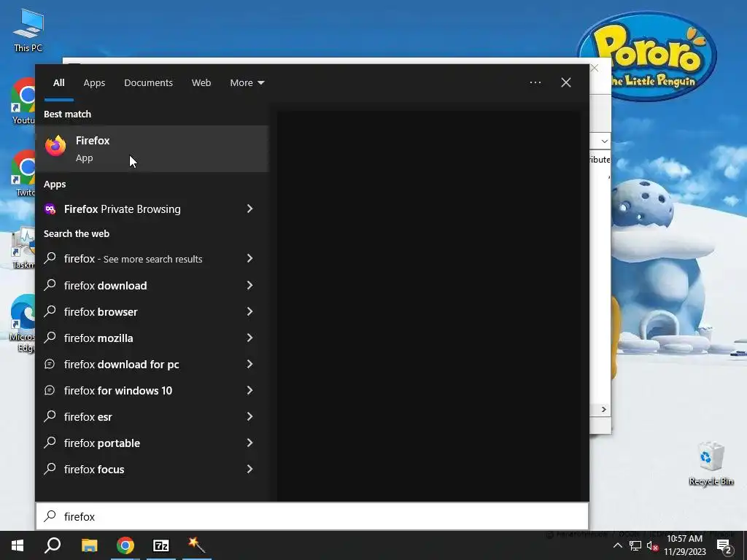Open the notification center icon
Viewport: 747px width, 560px height.
pos(724,545)
